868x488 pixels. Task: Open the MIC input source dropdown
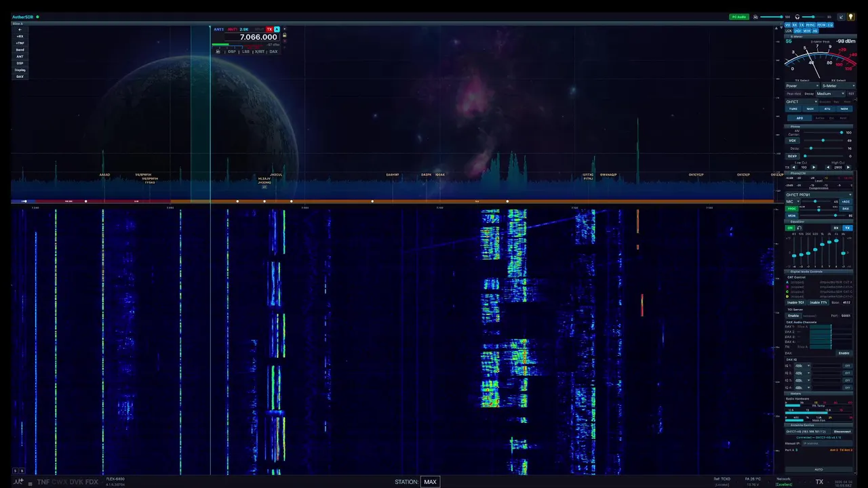[792, 202]
